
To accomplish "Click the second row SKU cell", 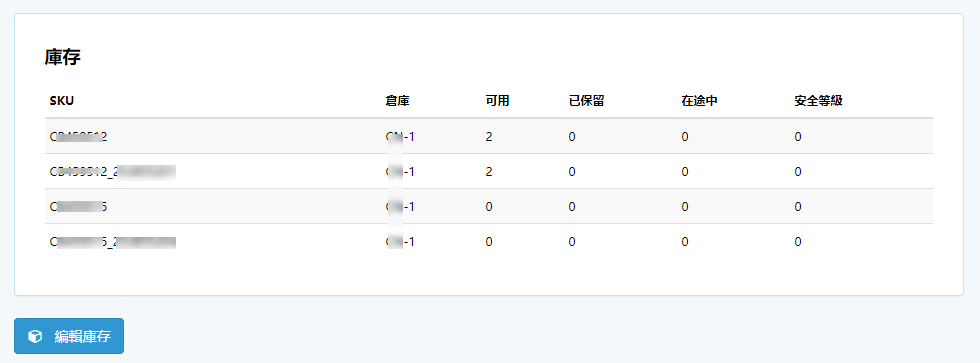I will click(x=112, y=171).
